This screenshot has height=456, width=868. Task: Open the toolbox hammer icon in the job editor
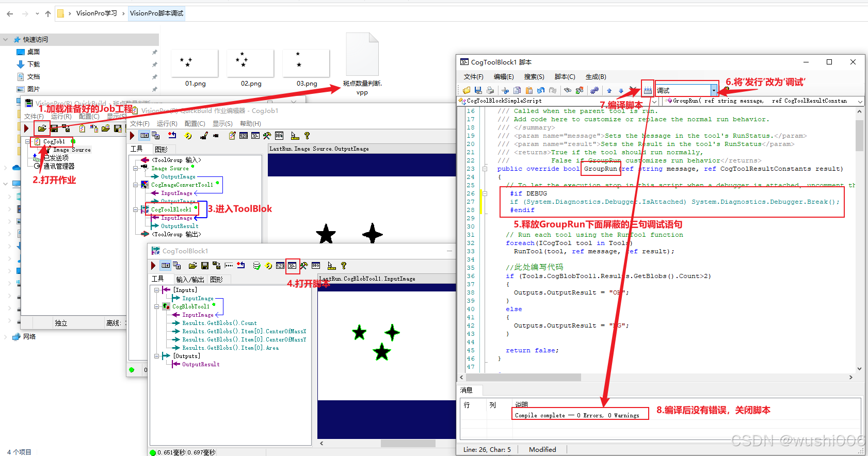tap(267, 136)
